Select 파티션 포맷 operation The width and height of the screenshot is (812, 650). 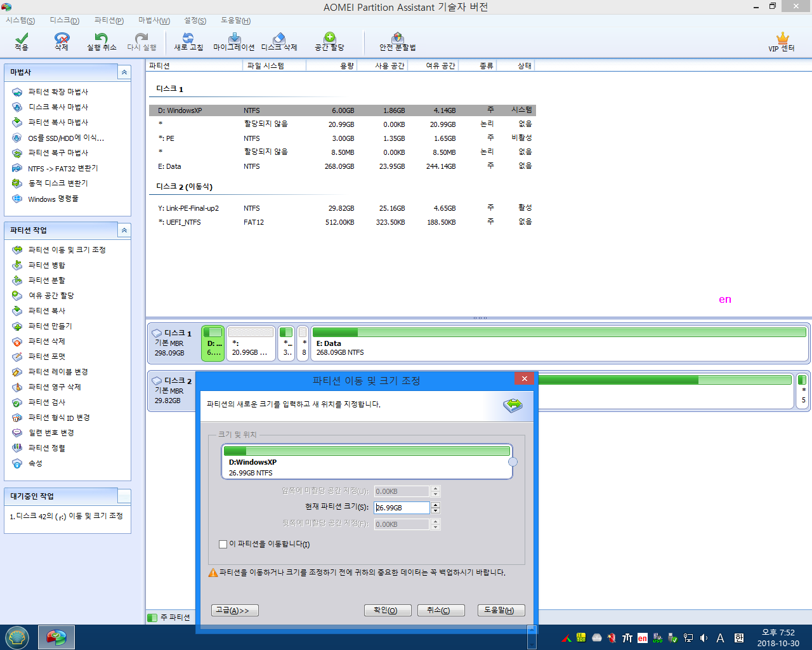click(46, 357)
